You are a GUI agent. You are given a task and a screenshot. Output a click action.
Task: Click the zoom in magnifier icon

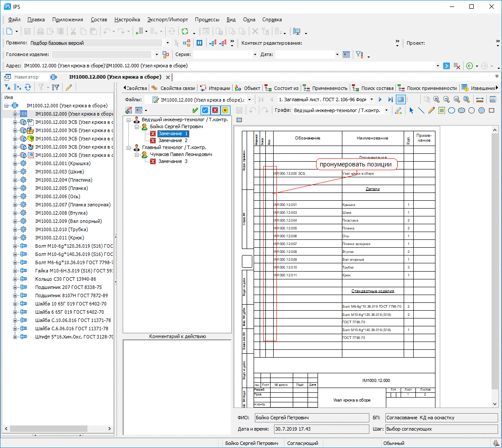436,100
